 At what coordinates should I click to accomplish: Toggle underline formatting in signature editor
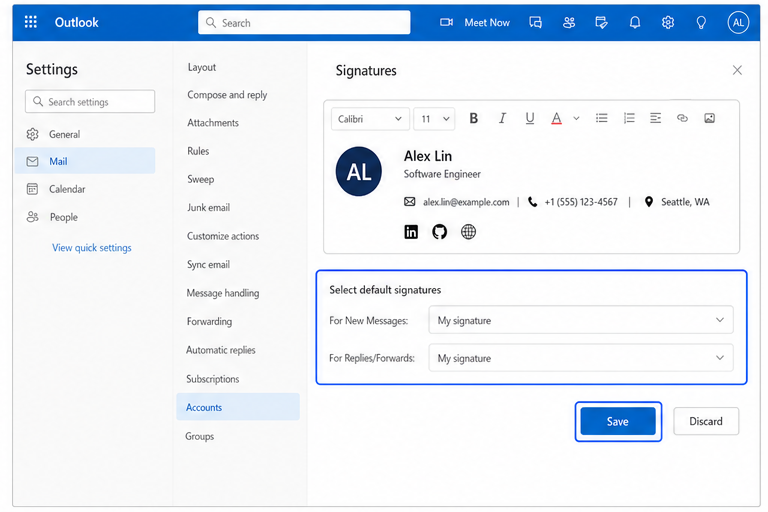[x=529, y=119]
